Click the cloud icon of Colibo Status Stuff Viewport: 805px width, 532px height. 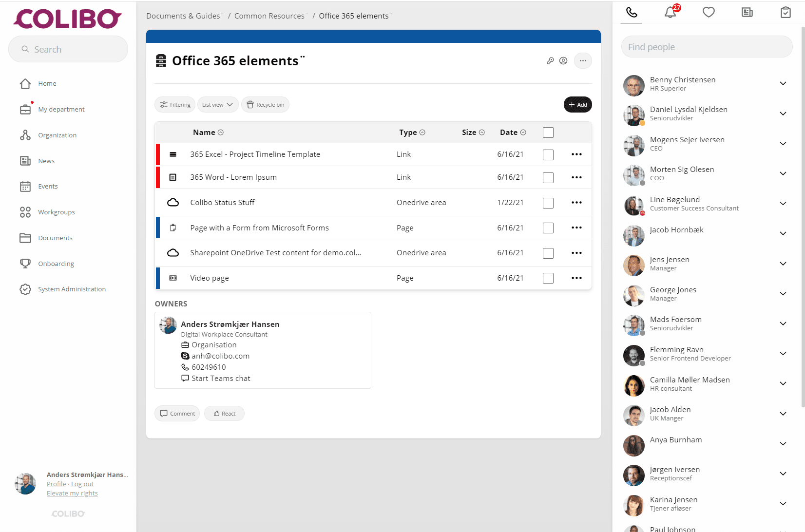pos(173,203)
